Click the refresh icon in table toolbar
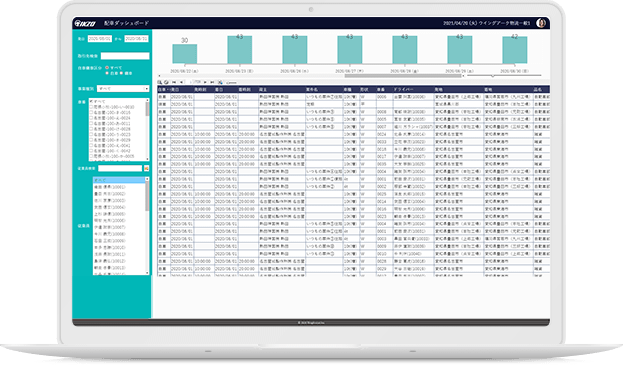Viewport: 623px width, 365px height. tap(166, 82)
